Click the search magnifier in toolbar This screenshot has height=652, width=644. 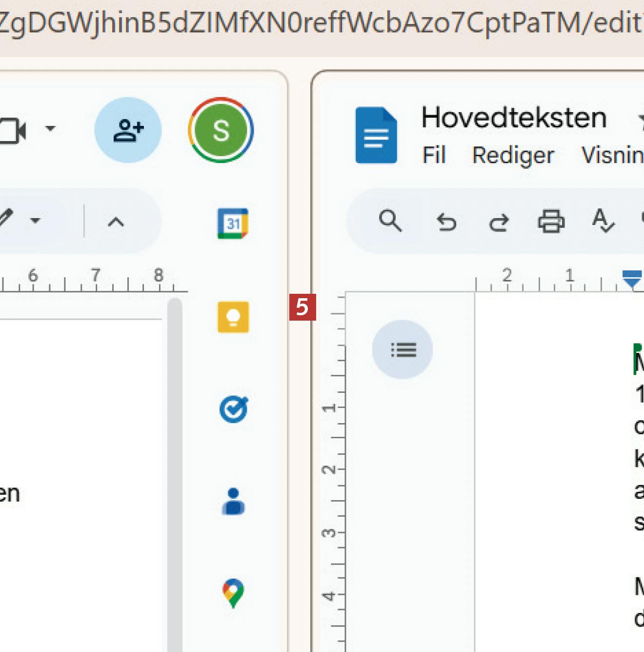pos(390,221)
